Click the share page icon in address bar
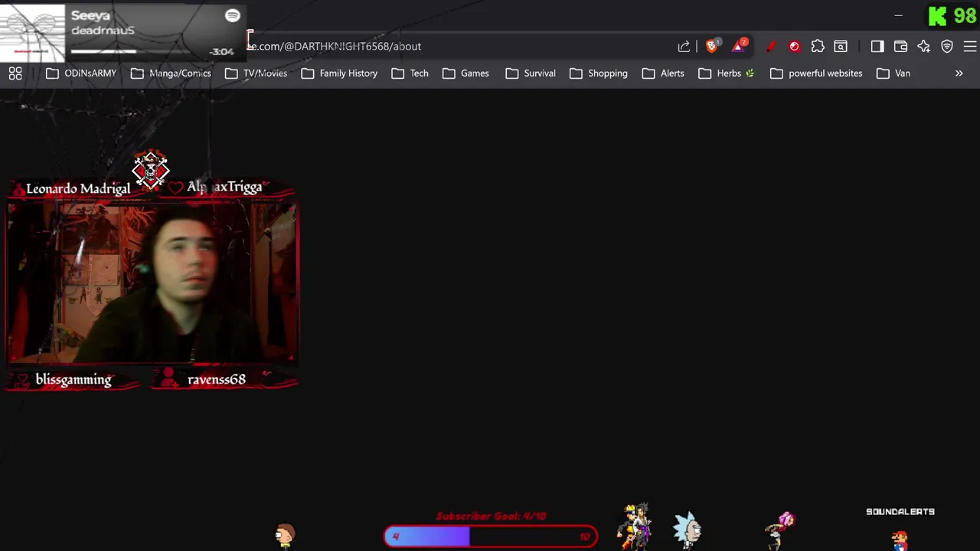Image resolution: width=980 pixels, height=551 pixels. [x=684, y=47]
